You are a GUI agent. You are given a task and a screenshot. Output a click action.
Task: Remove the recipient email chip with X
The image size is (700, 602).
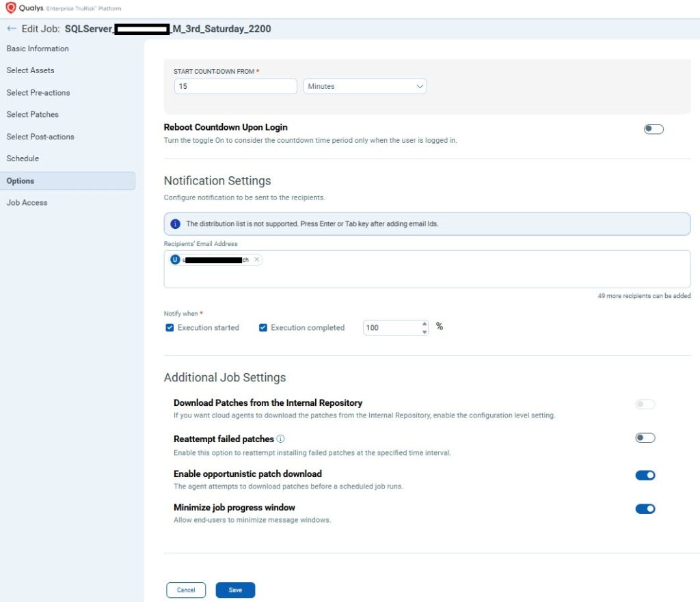click(256, 260)
